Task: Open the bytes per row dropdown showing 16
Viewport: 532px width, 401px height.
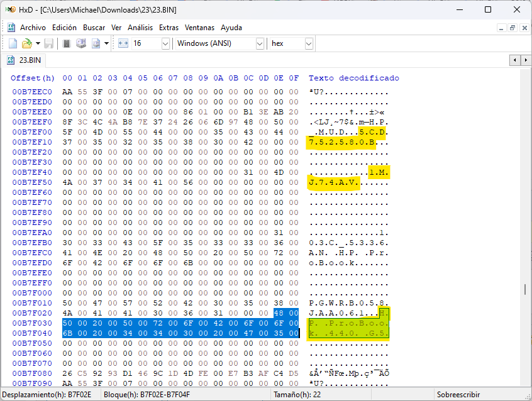Action: click(165, 43)
